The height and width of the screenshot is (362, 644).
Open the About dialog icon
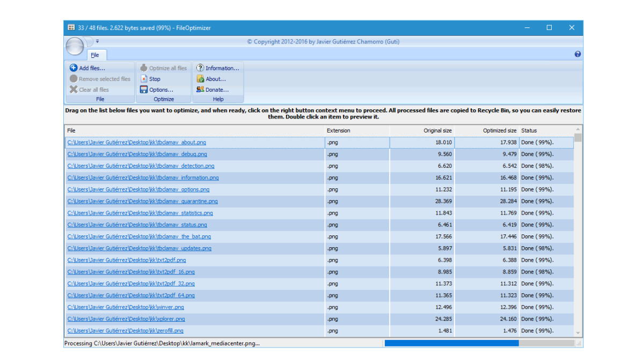pyautogui.click(x=200, y=79)
